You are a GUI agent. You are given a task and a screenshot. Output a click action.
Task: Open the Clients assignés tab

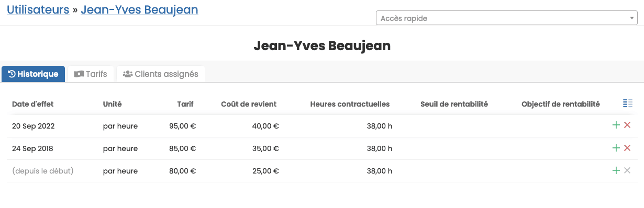pyautogui.click(x=160, y=74)
